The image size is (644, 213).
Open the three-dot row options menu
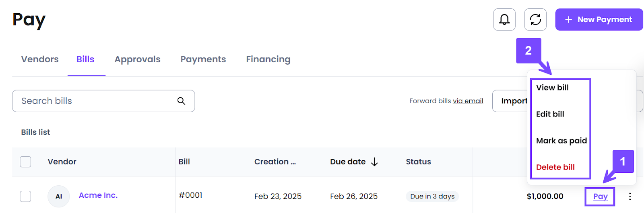pyautogui.click(x=630, y=197)
